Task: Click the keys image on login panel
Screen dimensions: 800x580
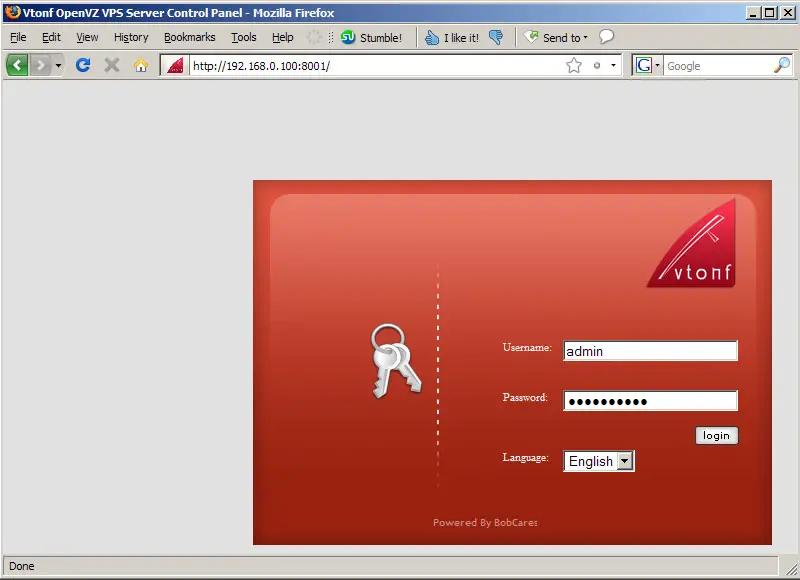Action: click(396, 361)
